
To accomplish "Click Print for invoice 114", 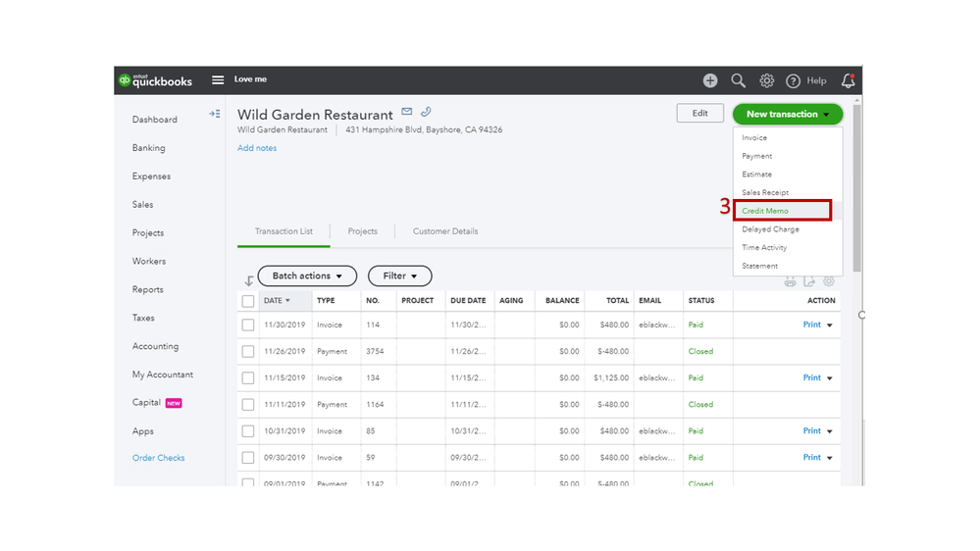I will [812, 325].
